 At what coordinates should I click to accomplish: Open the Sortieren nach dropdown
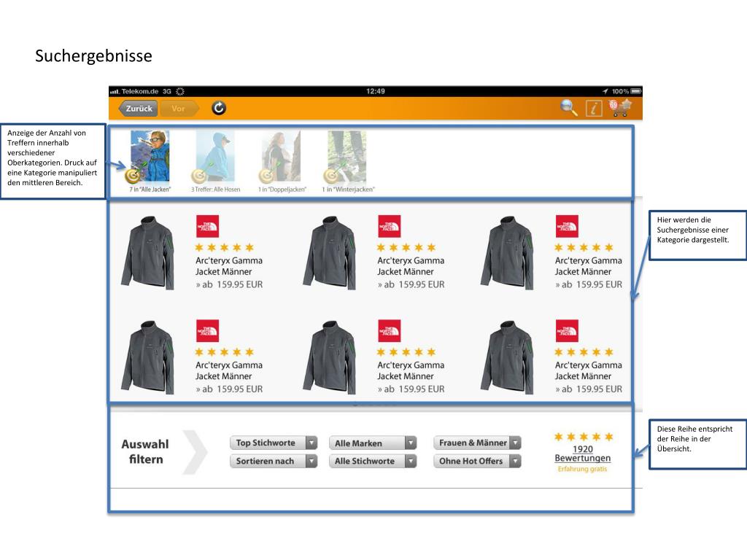pos(274,461)
